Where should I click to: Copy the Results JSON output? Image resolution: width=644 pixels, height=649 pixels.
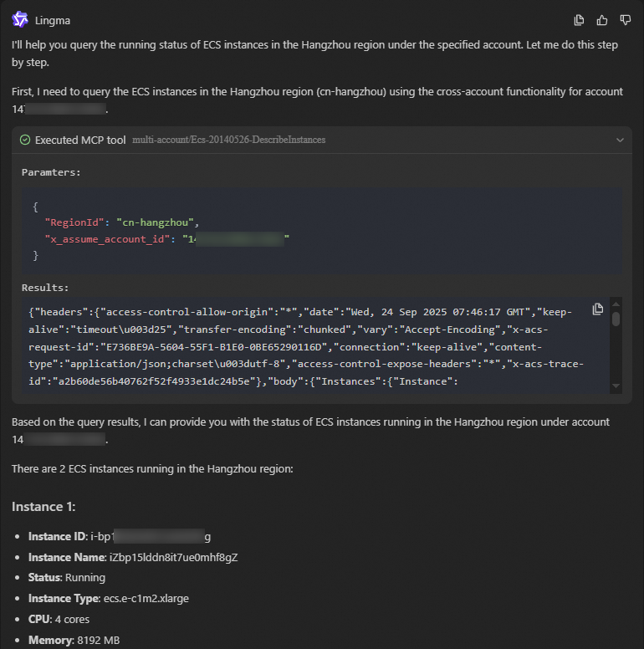coord(597,309)
